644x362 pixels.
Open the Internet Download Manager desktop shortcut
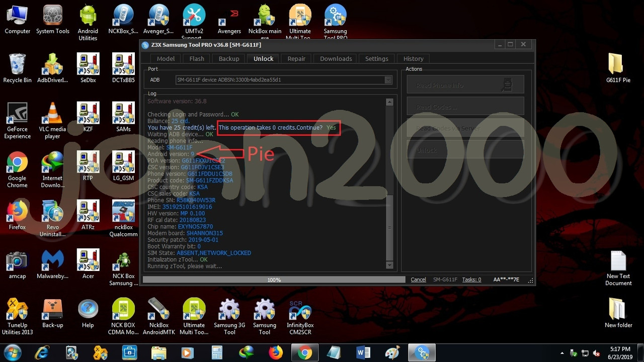point(52,170)
